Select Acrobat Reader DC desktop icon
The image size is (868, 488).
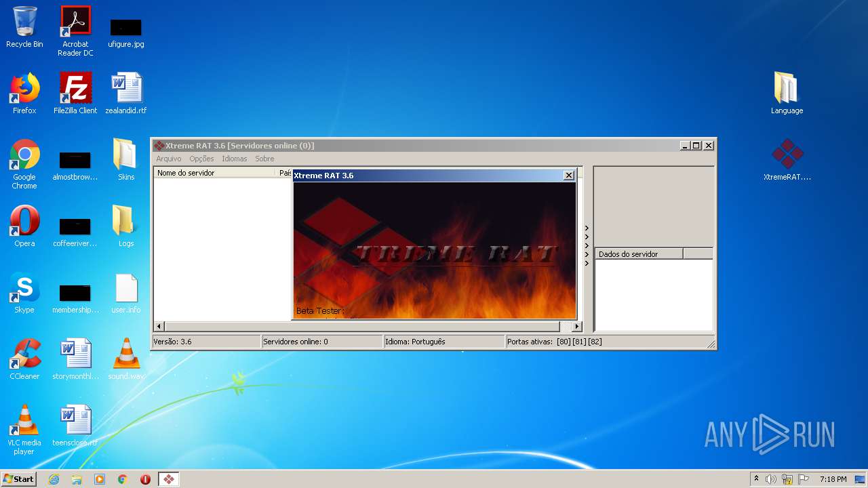click(x=75, y=31)
